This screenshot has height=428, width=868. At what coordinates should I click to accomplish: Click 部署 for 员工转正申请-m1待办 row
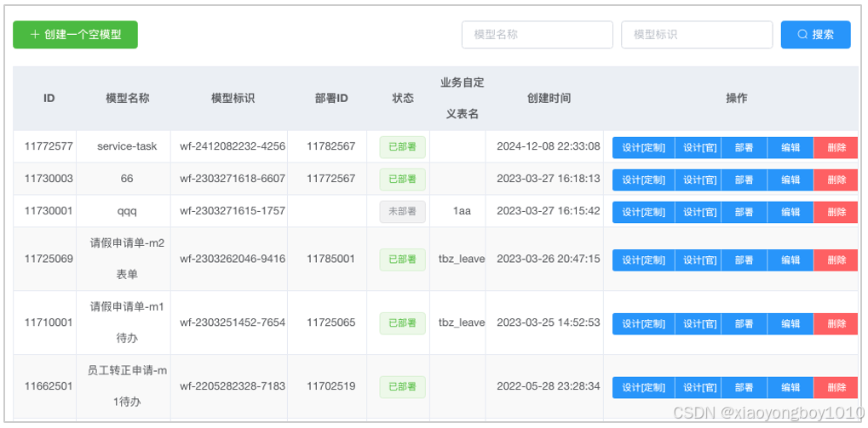744,388
